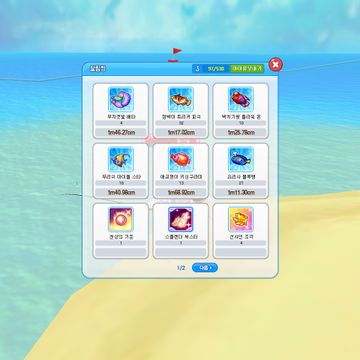Screen dimensions: 360x360
Task: Select the blue tang fish icon
Action: point(241,159)
